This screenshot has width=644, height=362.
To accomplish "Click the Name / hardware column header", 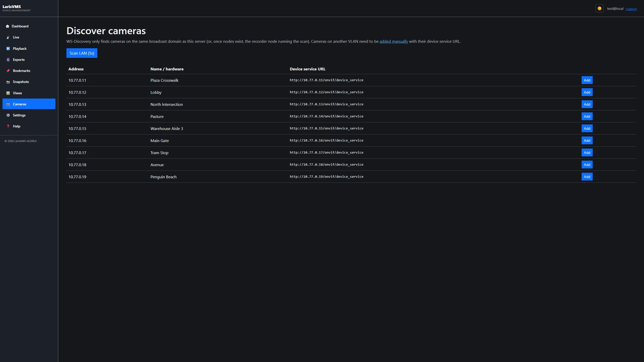I will coord(167,69).
